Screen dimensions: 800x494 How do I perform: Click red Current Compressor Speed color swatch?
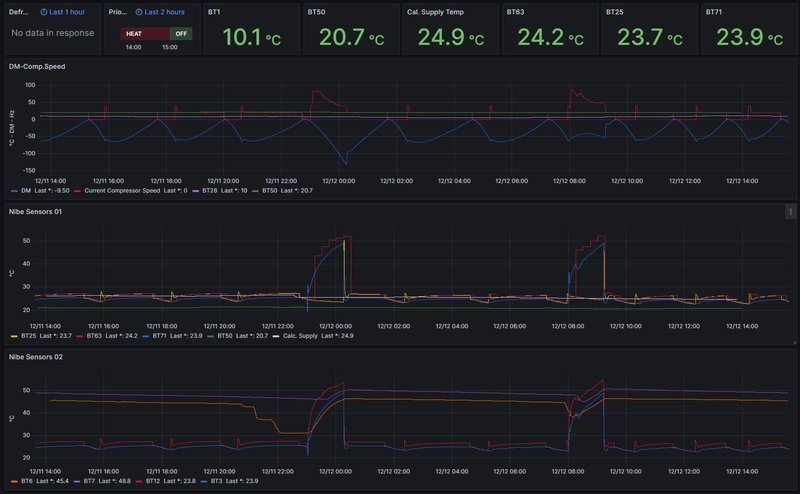click(78, 191)
